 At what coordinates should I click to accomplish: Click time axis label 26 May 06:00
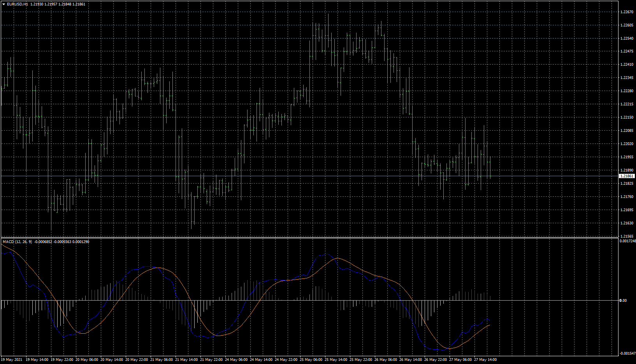pos(386,360)
